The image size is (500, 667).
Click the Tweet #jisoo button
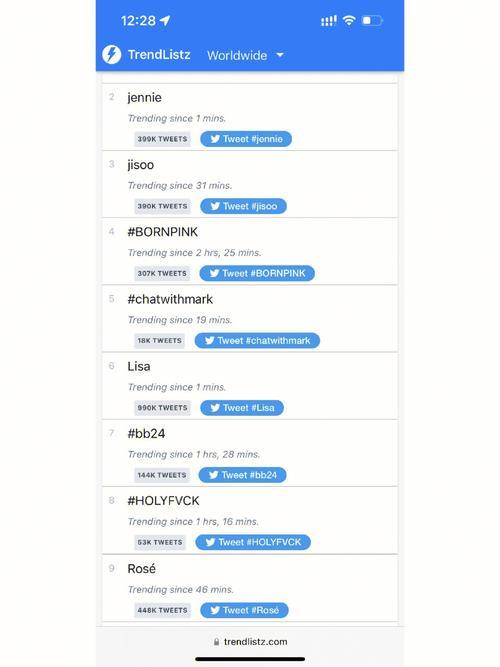[x=243, y=206]
